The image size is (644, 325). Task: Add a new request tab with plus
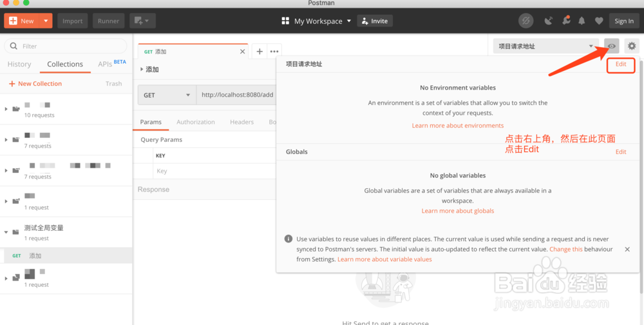click(x=260, y=52)
